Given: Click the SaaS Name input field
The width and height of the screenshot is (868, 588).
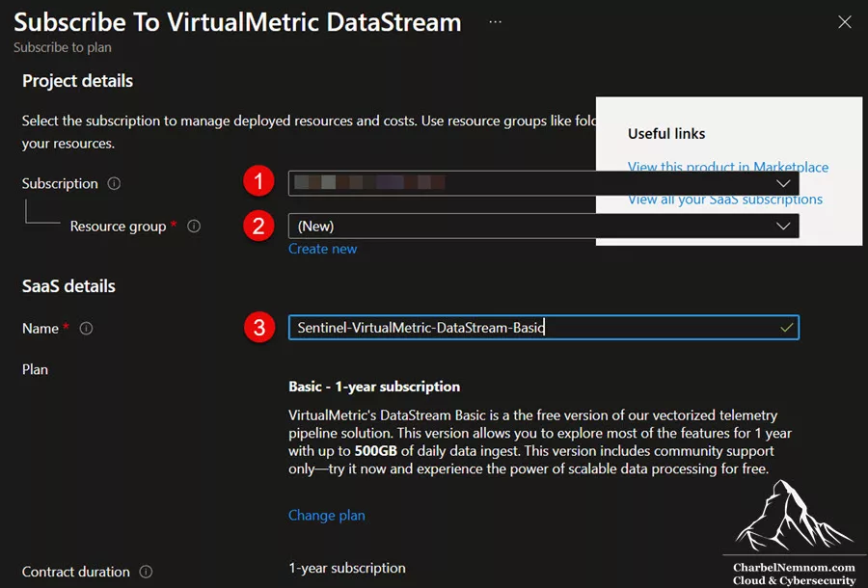Looking at the screenshot, I should 544,328.
